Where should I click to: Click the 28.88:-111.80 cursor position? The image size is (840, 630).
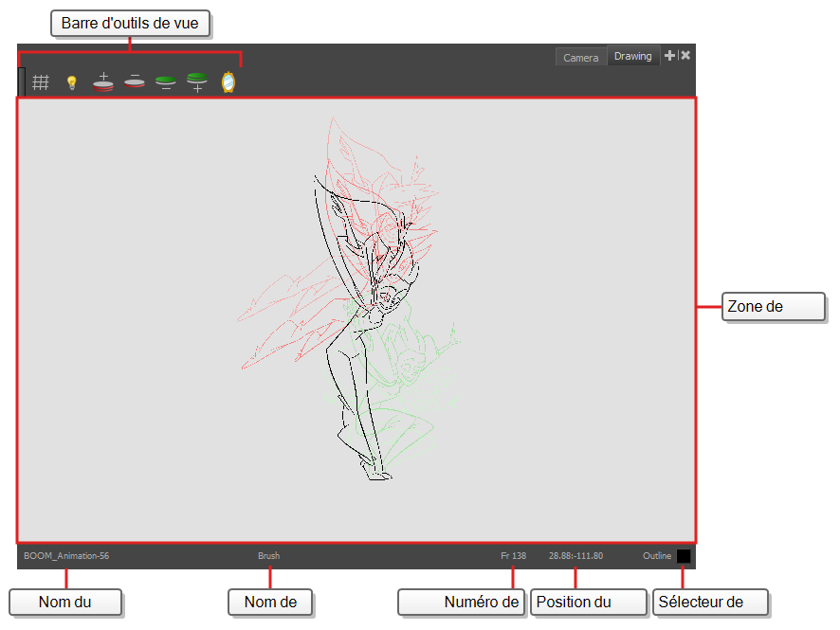point(575,555)
